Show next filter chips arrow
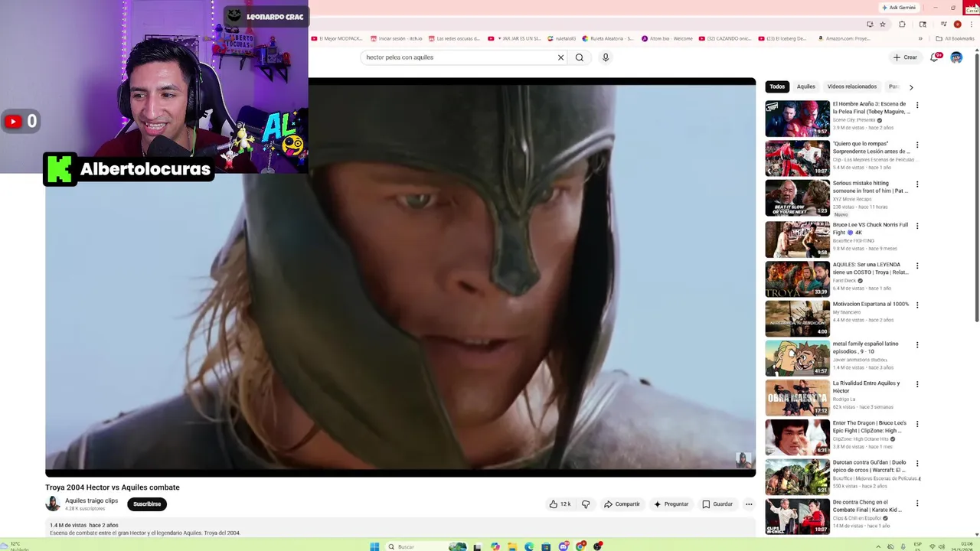980x551 pixels. pyautogui.click(x=911, y=87)
